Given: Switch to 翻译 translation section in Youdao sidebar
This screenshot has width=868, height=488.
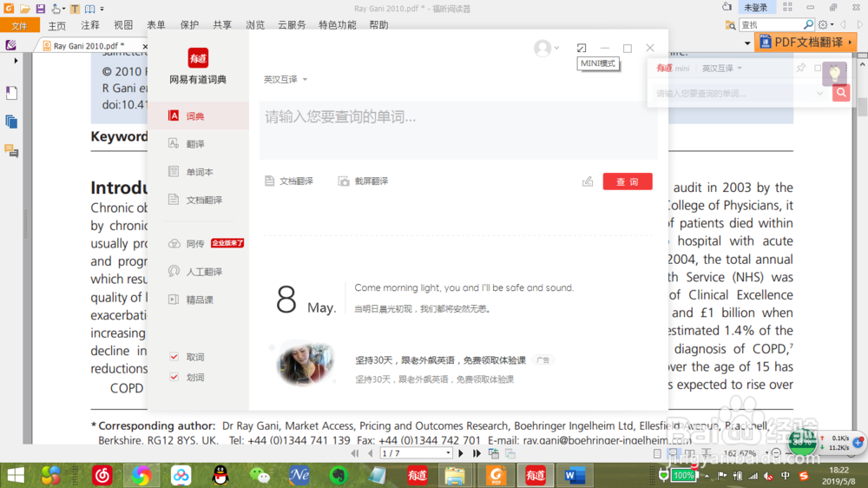Looking at the screenshot, I should [x=198, y=144].
